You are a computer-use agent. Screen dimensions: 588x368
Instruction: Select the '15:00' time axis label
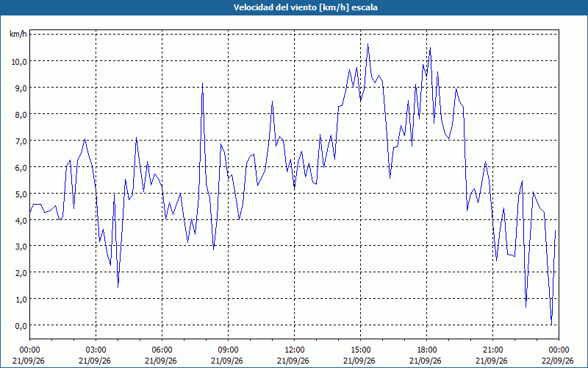point(360,350)
